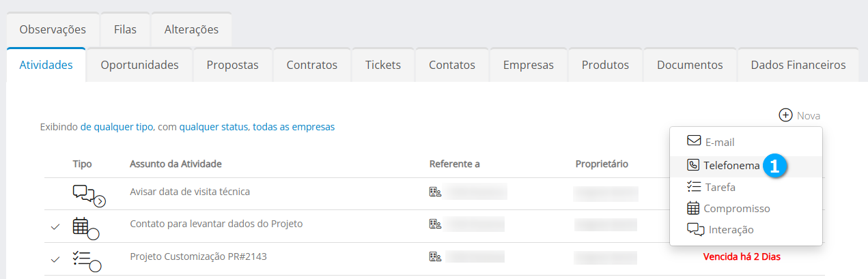Switch to the Oportunidades tab
868x279 pixels.
tap(139, 65)
